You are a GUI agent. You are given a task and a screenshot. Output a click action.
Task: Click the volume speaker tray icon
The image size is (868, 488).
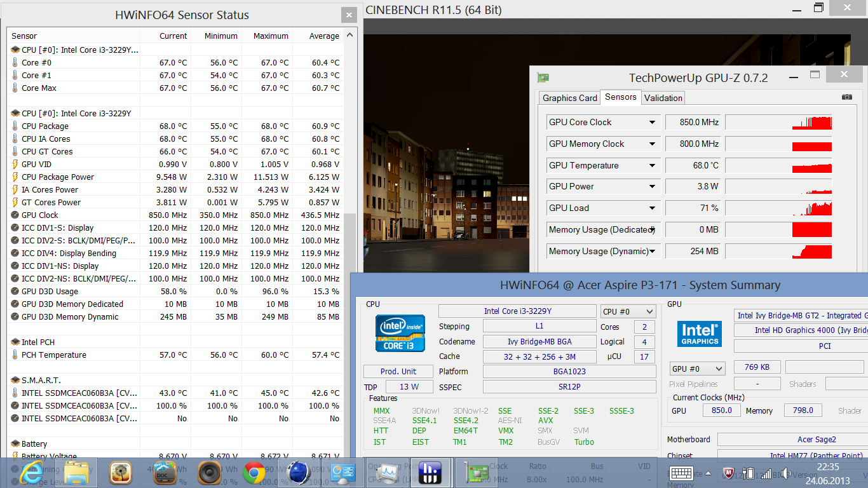pos(785,473)
